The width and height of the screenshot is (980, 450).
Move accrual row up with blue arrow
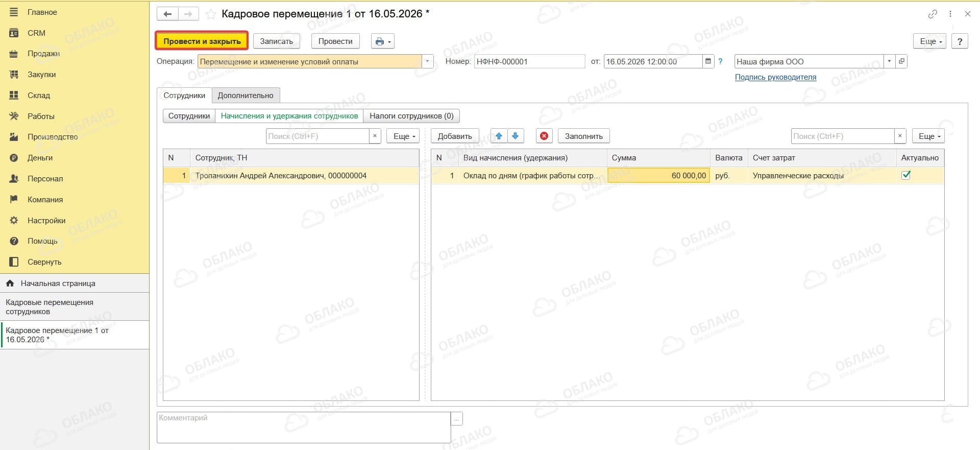click(x=499, y=136)
